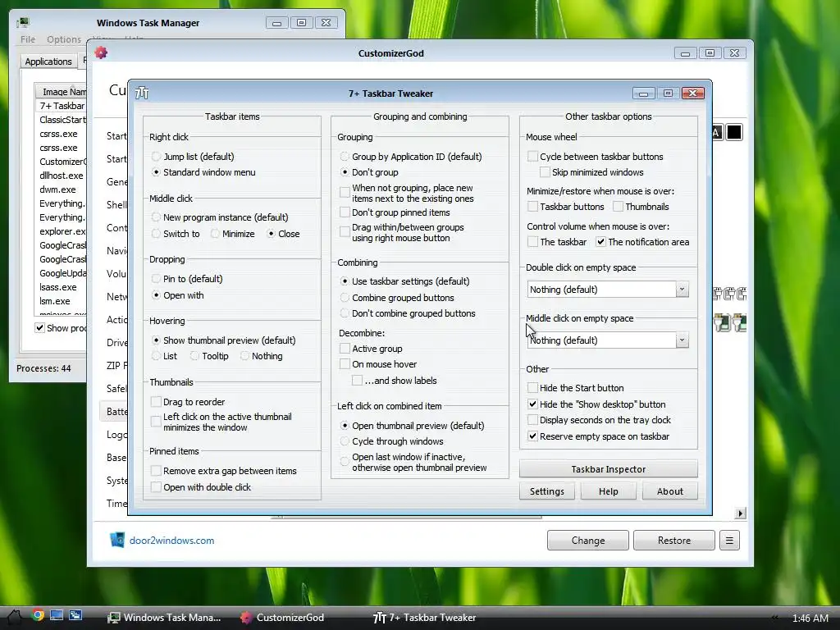Viewport: 840px width, 630px height.
Task: Open the About dialog of Taskbar Tweaker
Action: [x=669, y=491]
